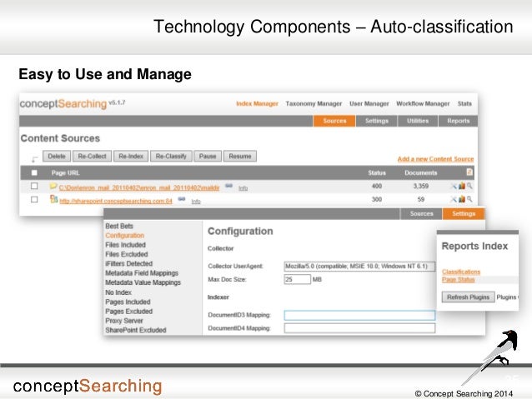Click the Resume button
Screen dimensions: 532x399
point(240,157)
